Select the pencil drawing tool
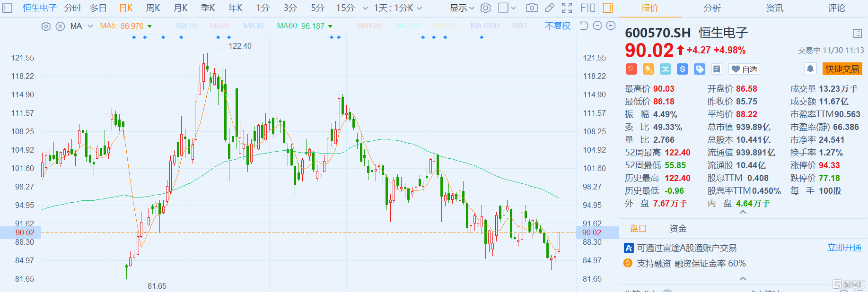Image resolution: width=868 pixels, height=292 pixels. [550, 8]
